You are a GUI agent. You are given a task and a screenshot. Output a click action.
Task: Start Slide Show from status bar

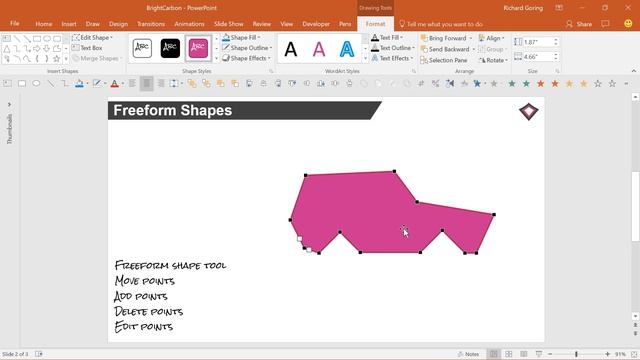pyautogui.click(x=539, y=354)
